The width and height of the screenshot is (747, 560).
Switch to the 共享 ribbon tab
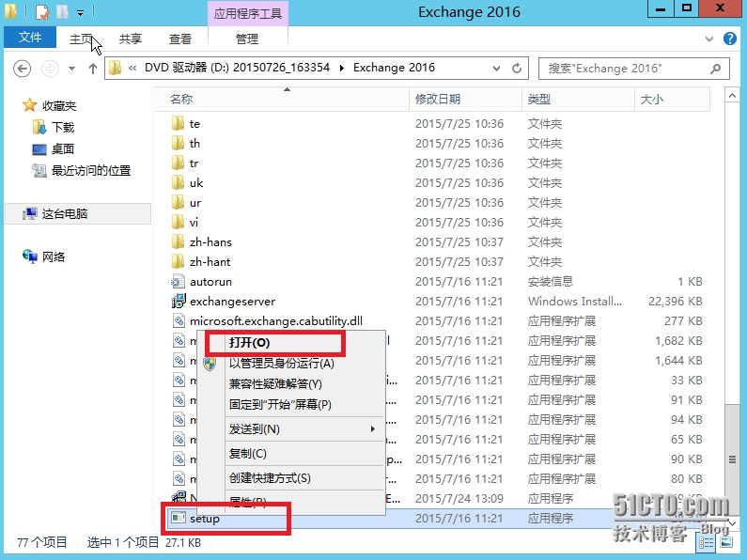coord(131,39)
